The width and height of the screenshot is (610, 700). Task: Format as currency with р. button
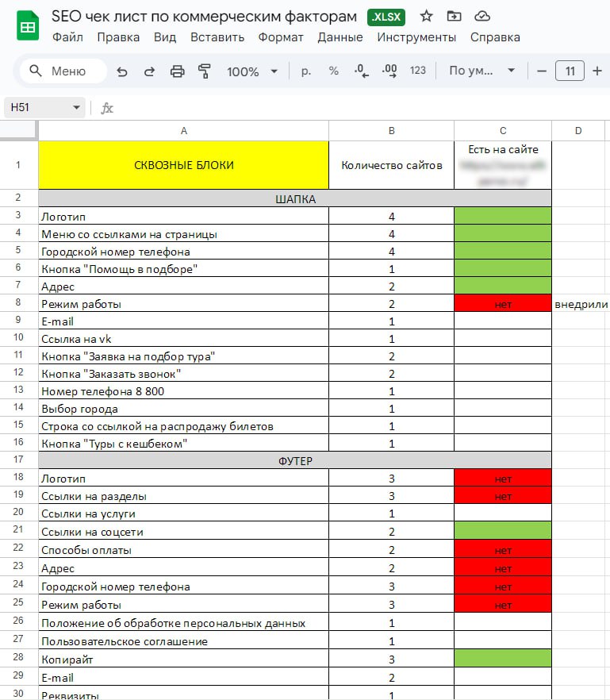point(306,71)
